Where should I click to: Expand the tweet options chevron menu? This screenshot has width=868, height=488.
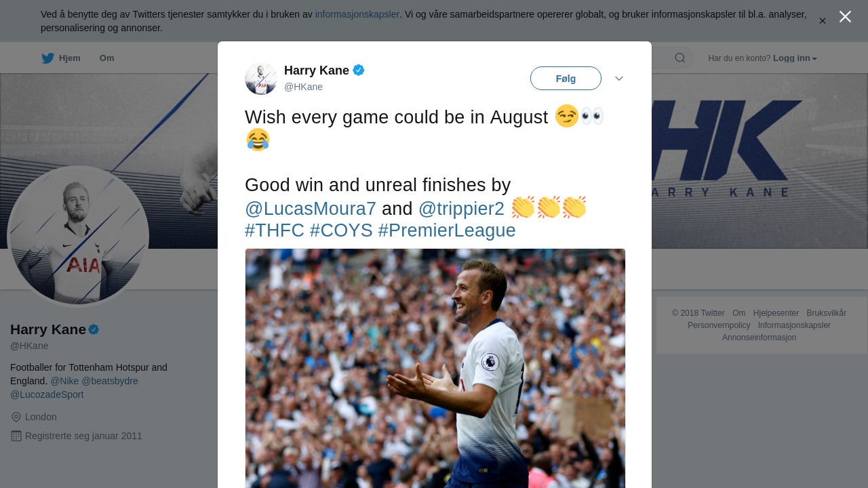tap(619, 79)
